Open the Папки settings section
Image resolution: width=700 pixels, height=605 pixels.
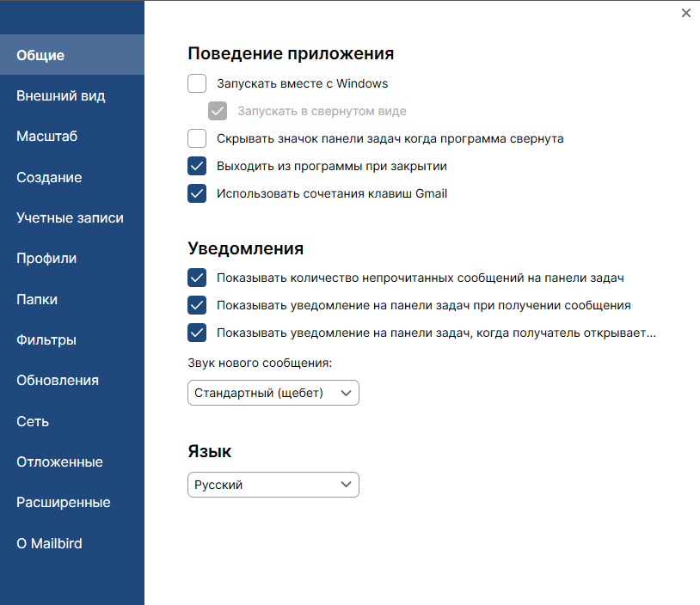point(36,299)
